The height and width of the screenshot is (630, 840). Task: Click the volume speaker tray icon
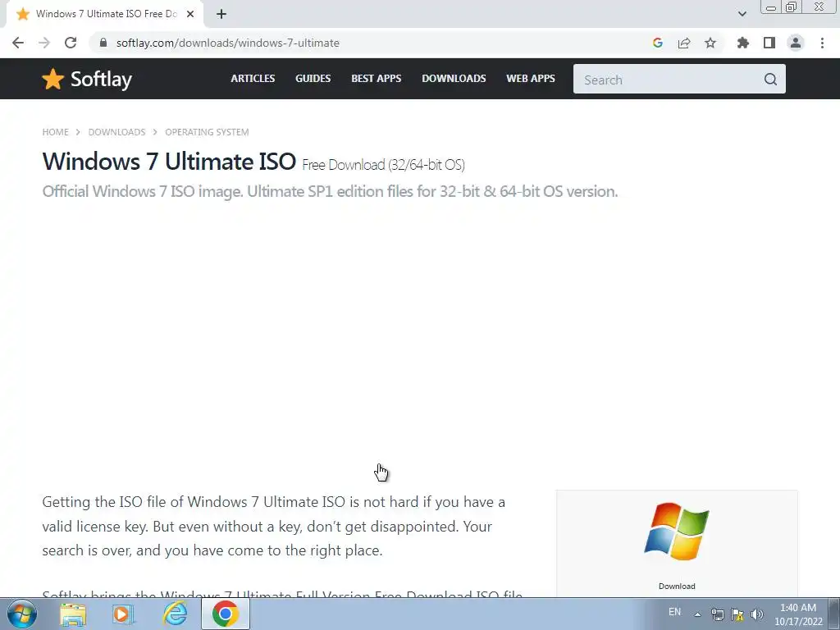pos(757,614)
